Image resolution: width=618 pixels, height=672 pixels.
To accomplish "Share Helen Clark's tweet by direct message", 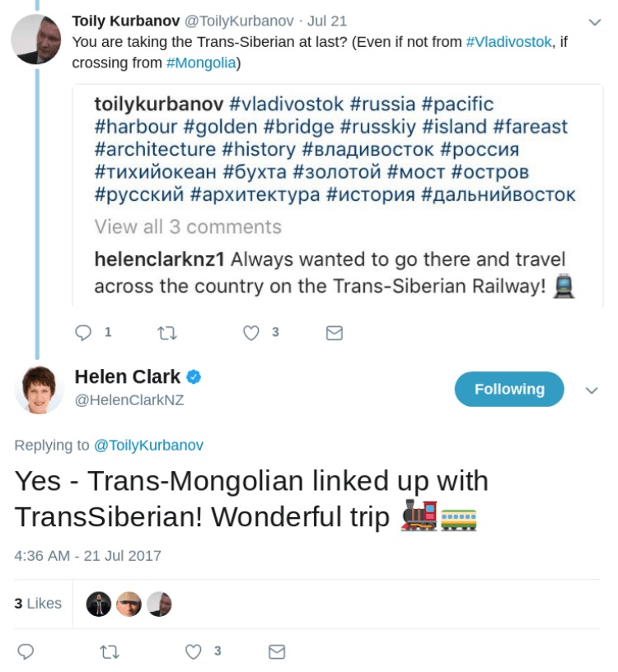I will 278,651.
